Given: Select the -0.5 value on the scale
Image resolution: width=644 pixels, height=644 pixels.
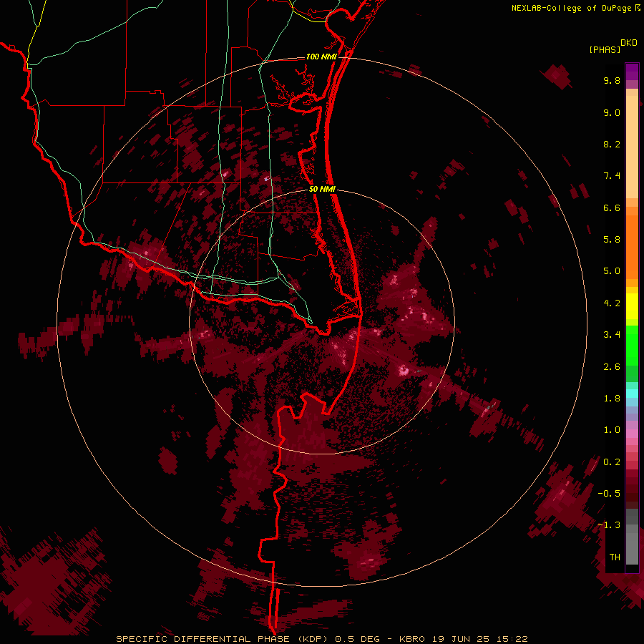Looking at the screenshot, I should tap(609, 494).
